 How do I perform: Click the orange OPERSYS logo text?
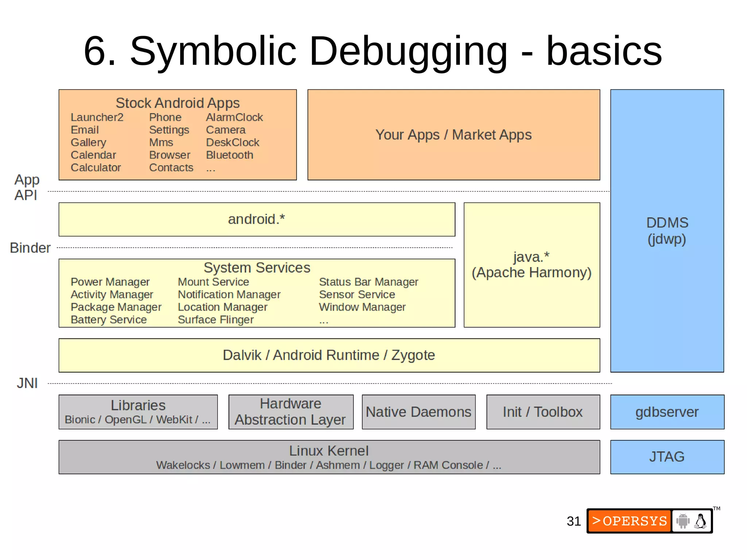[630, 521]
